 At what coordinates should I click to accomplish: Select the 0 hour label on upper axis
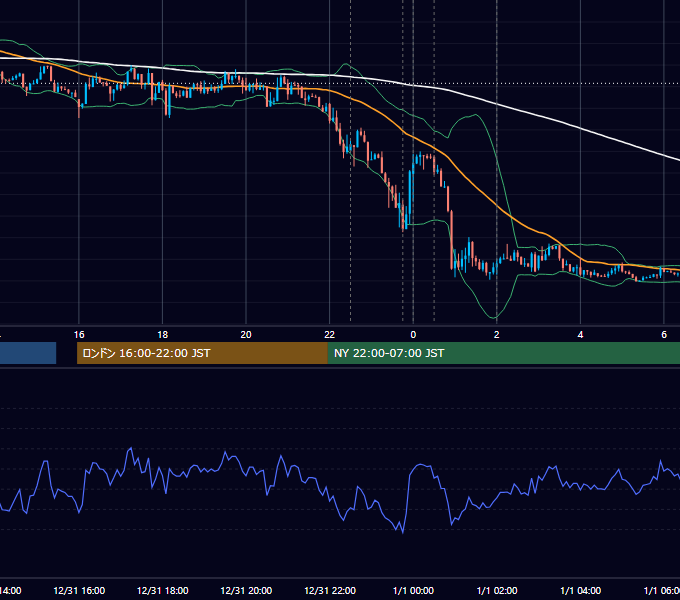pyautogui.click(x=413, y=335)
